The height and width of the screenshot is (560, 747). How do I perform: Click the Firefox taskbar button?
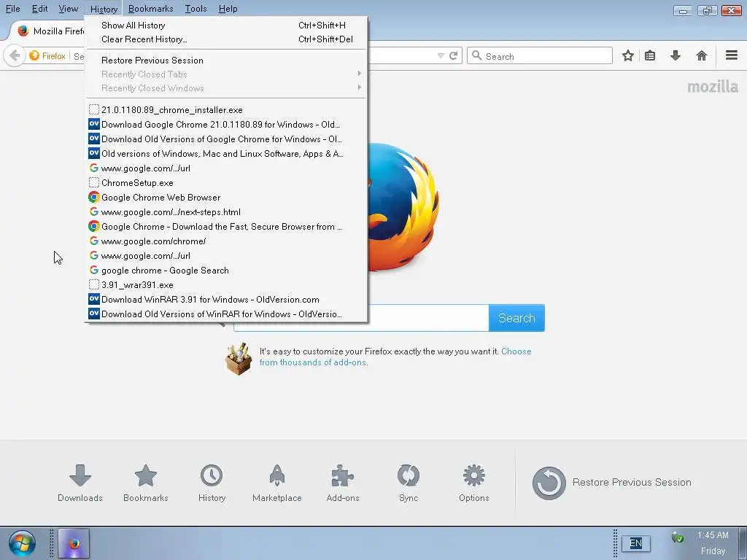pos(74,543)
